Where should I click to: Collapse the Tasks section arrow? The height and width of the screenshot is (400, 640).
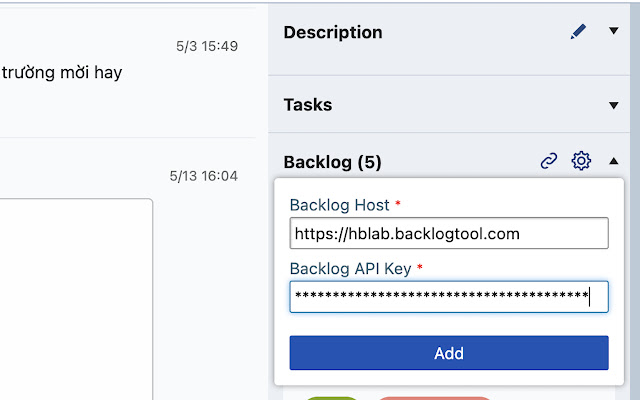coord(614,105)
